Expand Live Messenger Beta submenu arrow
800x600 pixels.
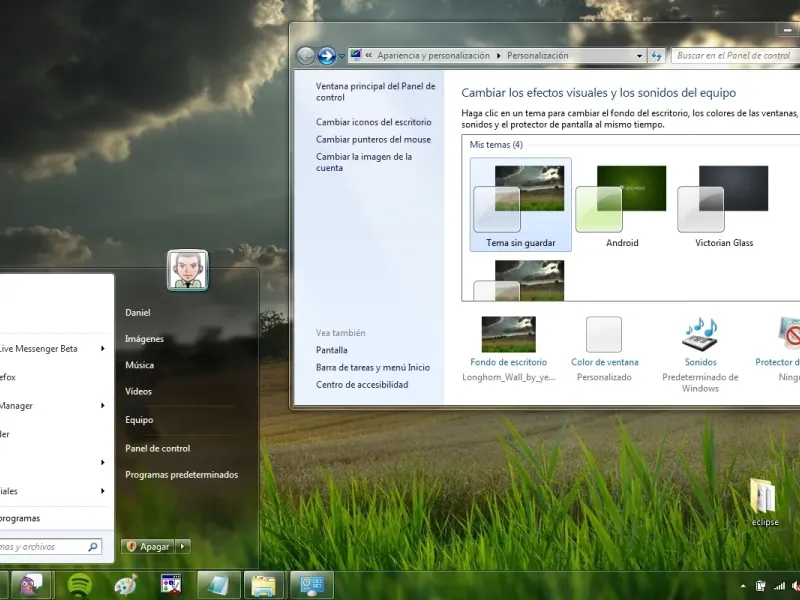click(x=102, y=349)
